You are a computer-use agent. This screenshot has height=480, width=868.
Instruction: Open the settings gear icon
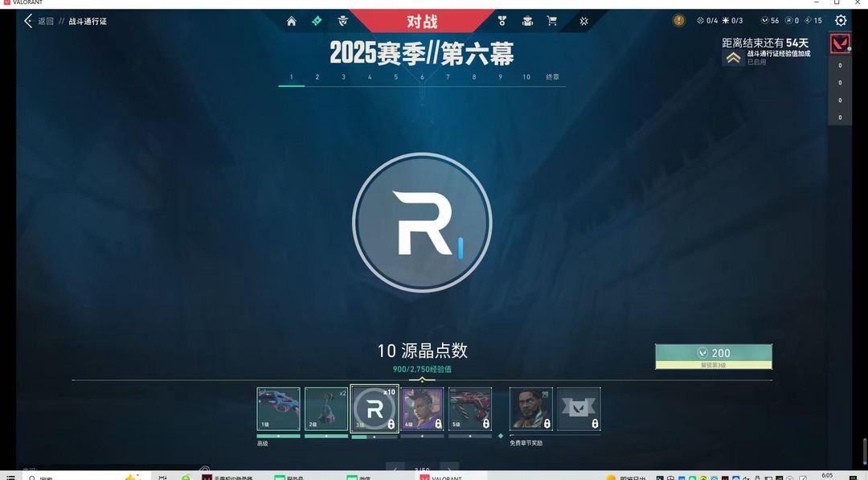click(841, 21)
